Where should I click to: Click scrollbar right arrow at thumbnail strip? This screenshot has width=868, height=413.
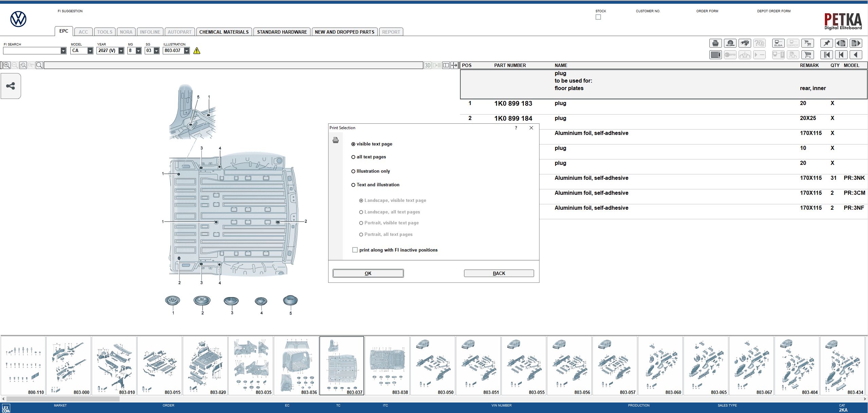[865, 399]
